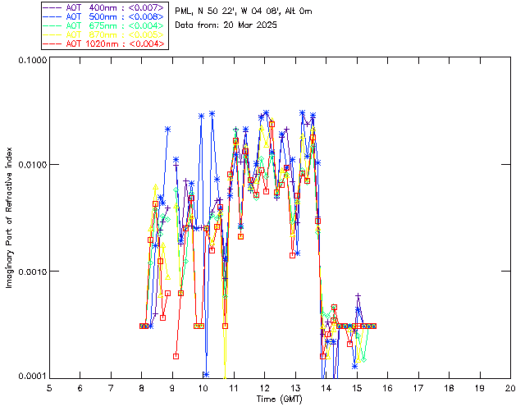Image resolution: width=525 pixels, height=420 pixels.
Task: Click the 0.1000 y-axis tick label
Action: click(33, 60)
